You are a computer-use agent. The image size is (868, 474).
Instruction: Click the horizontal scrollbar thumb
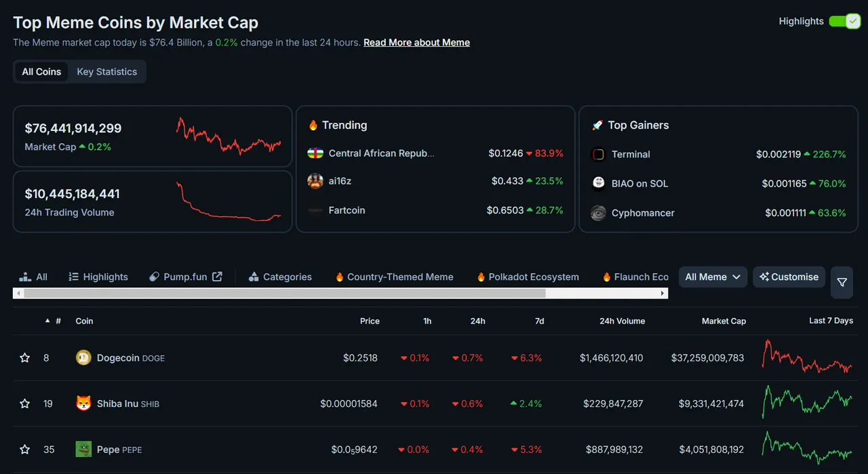[284, 294]
